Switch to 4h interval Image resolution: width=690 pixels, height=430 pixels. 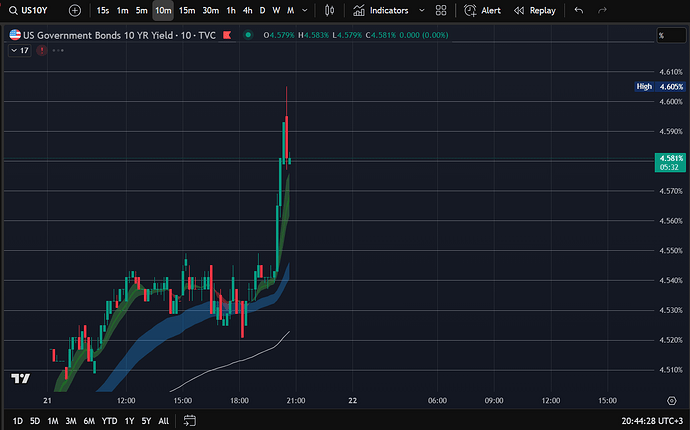point(247,10)
